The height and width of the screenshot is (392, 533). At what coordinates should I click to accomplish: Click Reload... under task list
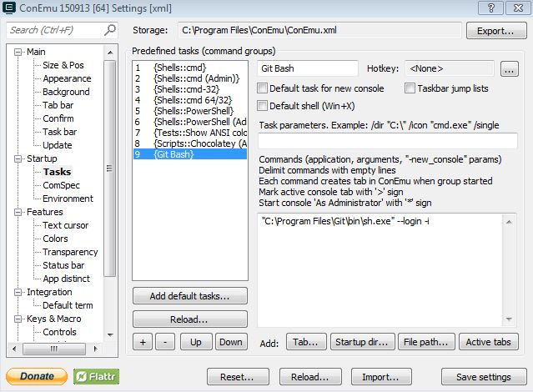point(190,319)
